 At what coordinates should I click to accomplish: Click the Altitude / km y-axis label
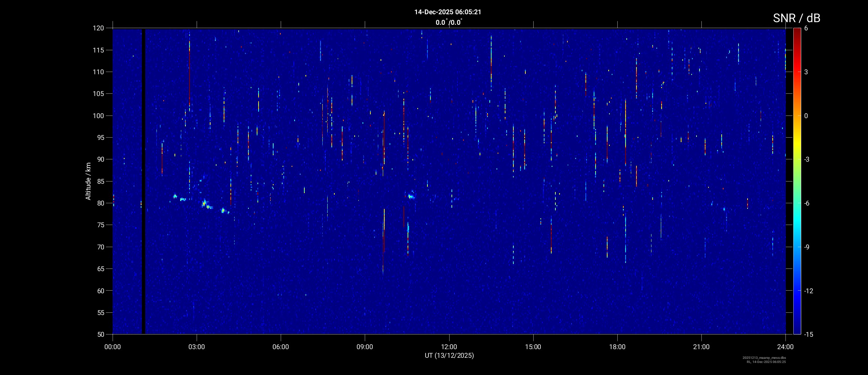(x=88, y=181)
